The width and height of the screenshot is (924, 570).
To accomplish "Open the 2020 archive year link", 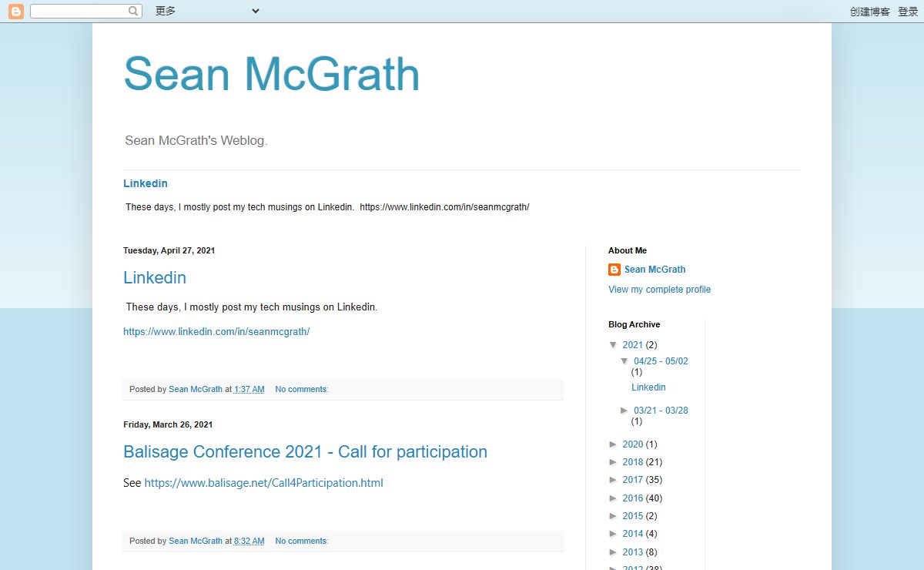I will [632, 444].
